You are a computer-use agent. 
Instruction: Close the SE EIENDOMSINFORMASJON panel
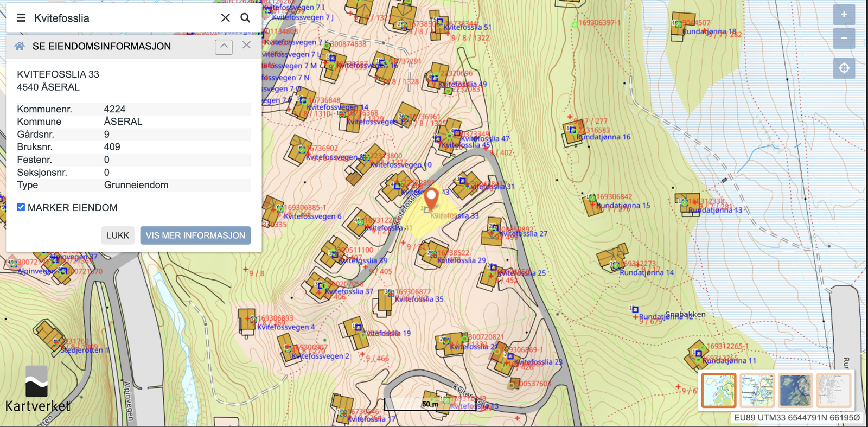(246, 45)
